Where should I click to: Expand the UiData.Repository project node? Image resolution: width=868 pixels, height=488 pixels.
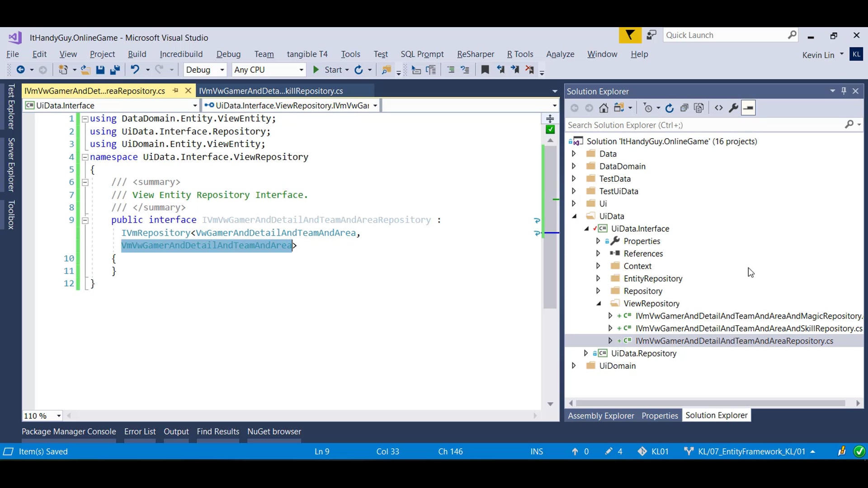pos(586,353)
